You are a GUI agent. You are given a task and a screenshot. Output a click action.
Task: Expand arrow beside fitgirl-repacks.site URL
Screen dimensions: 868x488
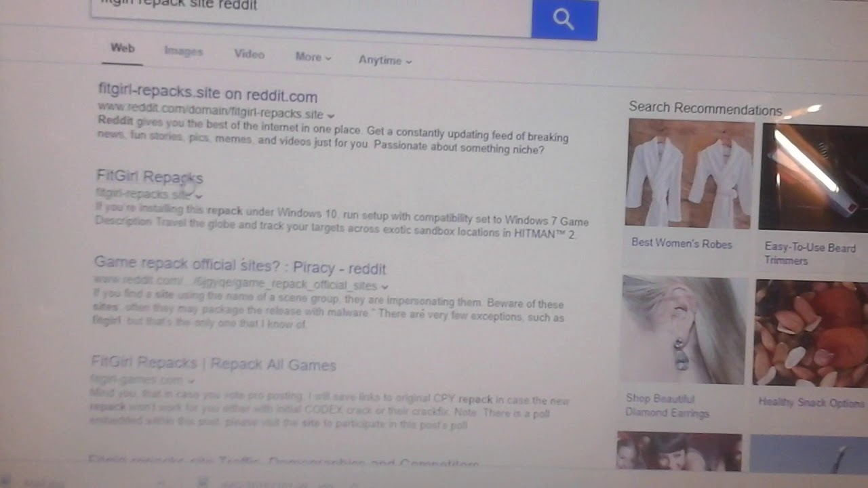click(x=198, y=196)
